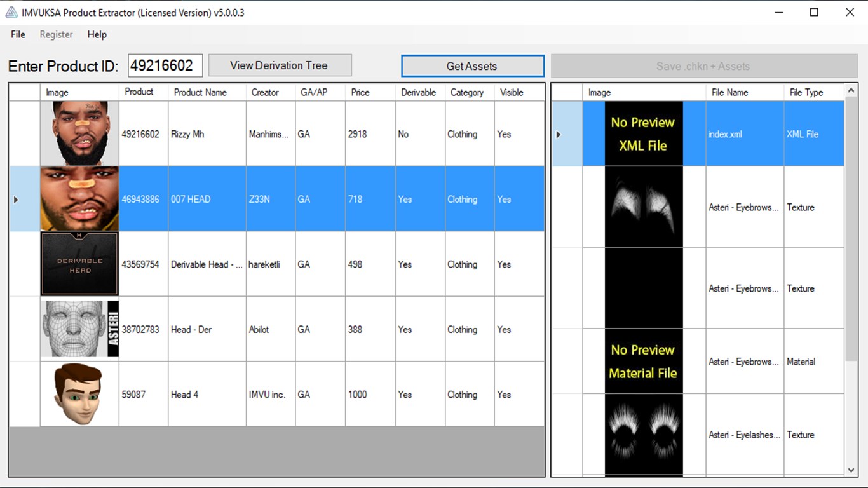Click the assets list scroll down arrow

click(851, 470)
